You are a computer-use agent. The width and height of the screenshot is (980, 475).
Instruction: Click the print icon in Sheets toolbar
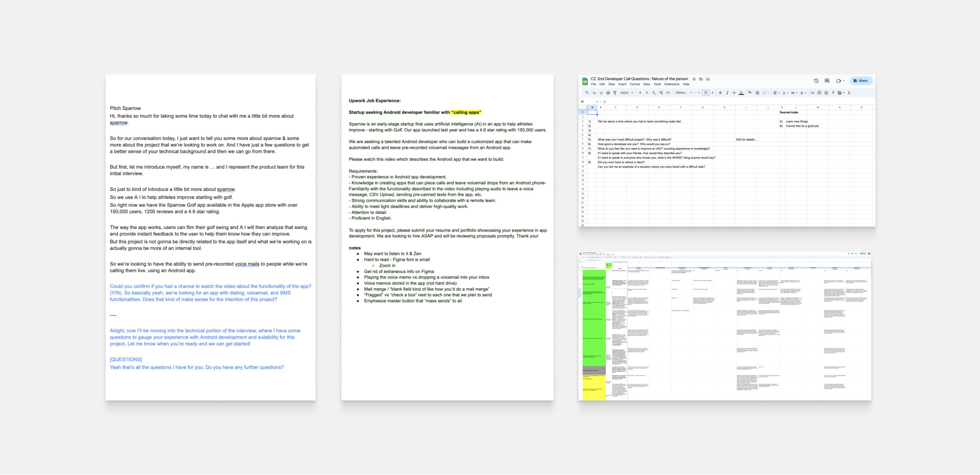click(x=608, y=93)
